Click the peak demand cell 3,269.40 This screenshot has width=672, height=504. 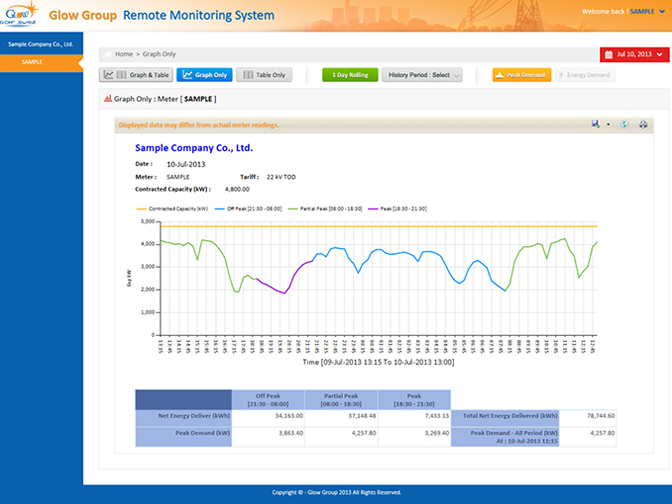coord(437,433)
